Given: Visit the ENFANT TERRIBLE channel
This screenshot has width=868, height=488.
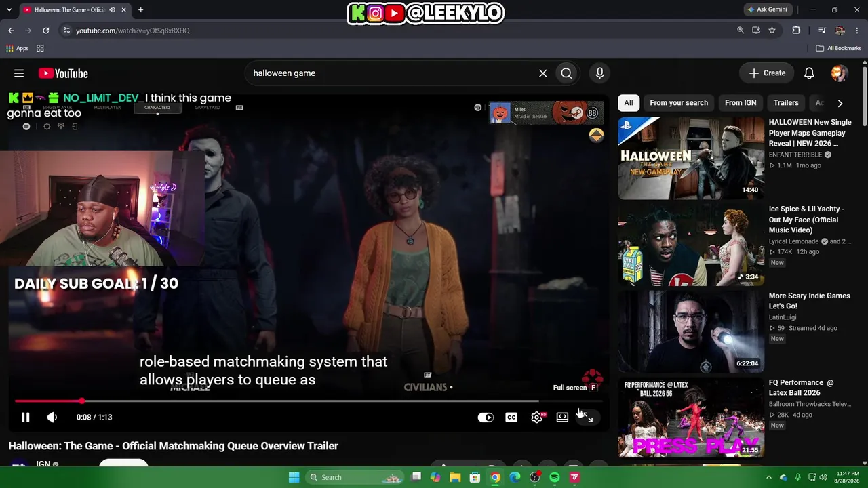Looking at the screenshot, I should [x=795, y=155].
